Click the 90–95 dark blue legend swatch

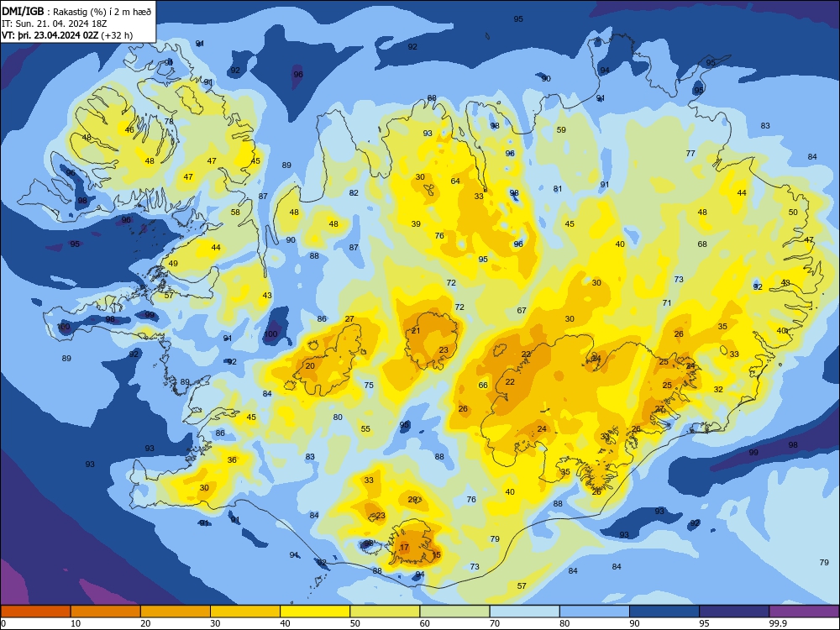[x=664, y=612]
